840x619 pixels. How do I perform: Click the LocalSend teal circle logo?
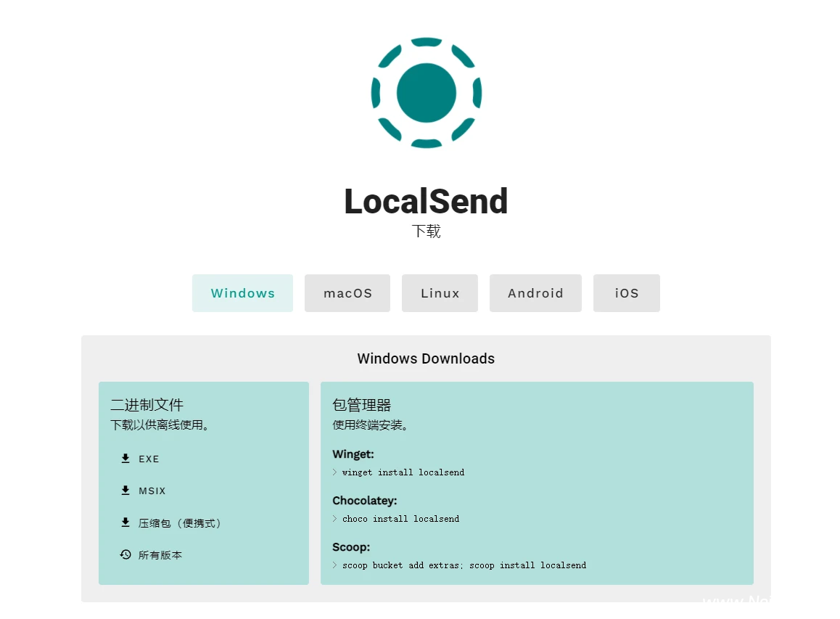426,93
